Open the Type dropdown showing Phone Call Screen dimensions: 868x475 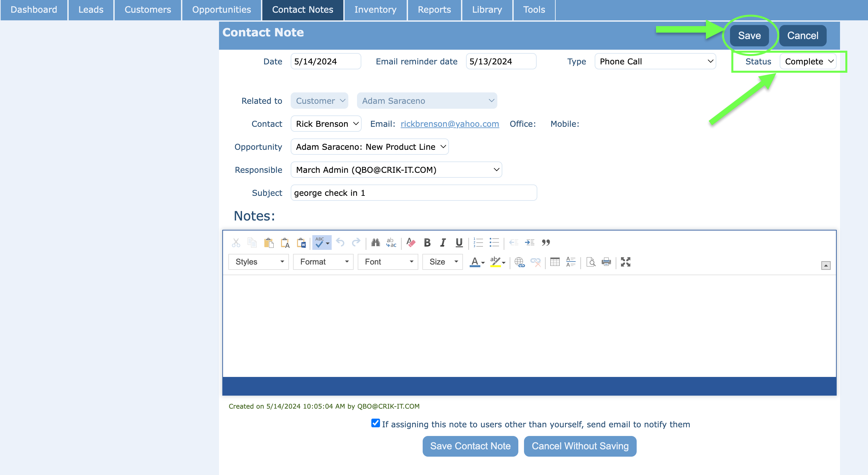pyautogui.click(x=655, y=62)
